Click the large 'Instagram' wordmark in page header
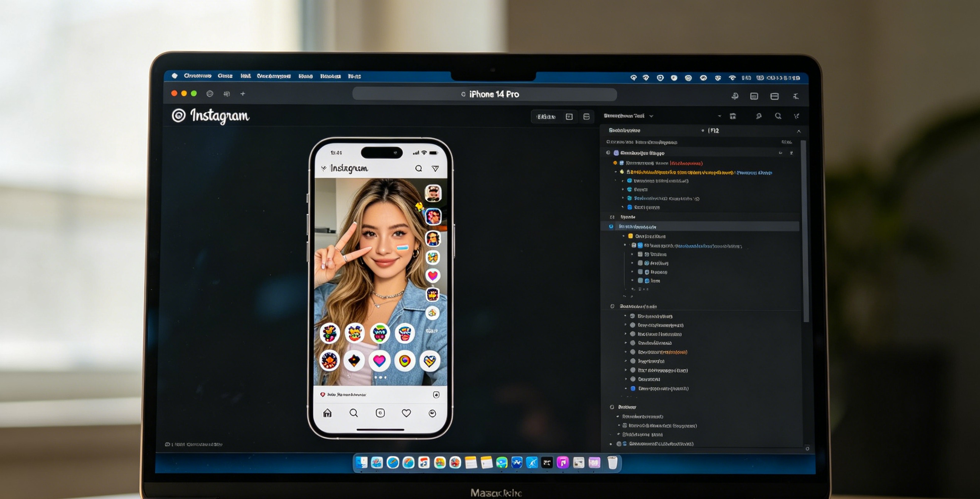 point(220,116)
